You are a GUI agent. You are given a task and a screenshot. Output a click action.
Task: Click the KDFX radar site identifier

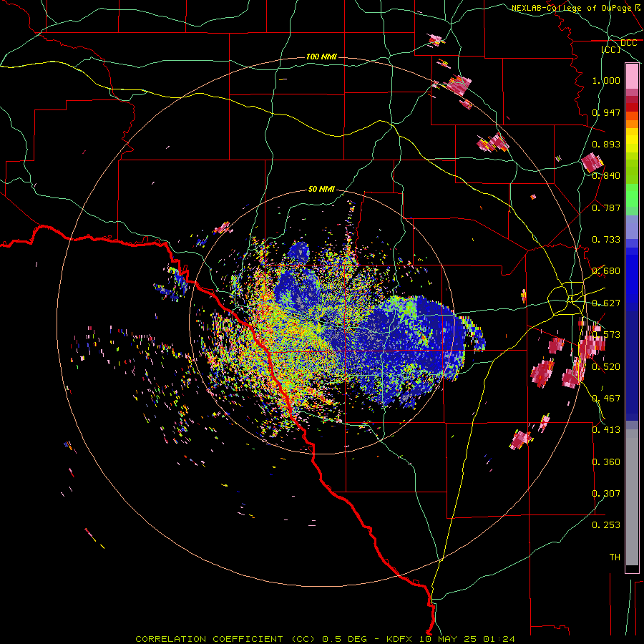tap(401, 639)
